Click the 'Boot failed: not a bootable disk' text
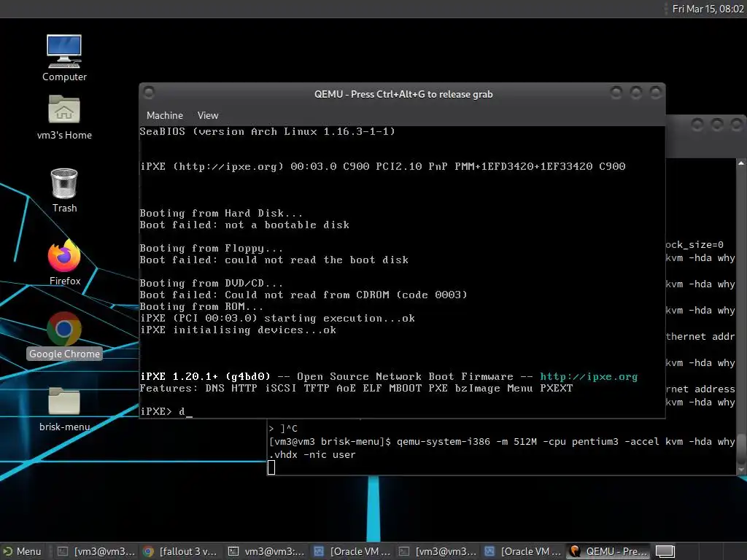This screenshot has width=747, height=560. point(244,225)
